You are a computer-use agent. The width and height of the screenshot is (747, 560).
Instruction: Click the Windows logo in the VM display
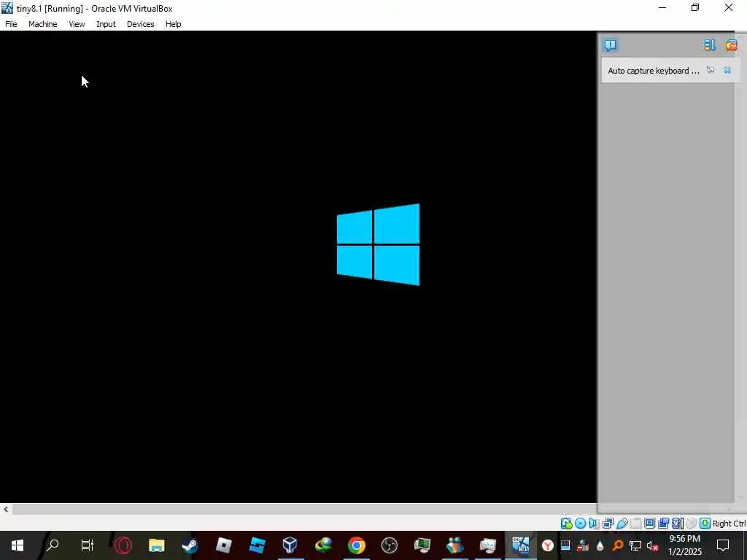tap(379, 245)
